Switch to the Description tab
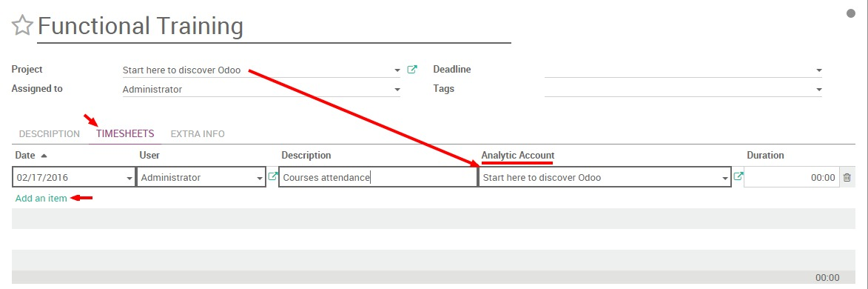 (x=50, y=134)
